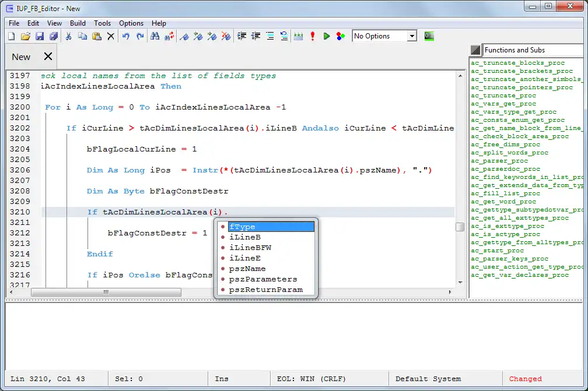Viewport: 588px width, 391px height.
Task: Click the Paste clipboard icon
Action: coord(97,36)
